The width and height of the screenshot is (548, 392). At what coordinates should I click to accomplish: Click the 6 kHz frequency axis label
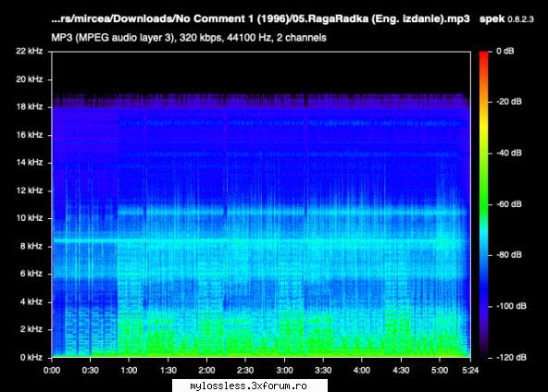(x=31, y=274)
